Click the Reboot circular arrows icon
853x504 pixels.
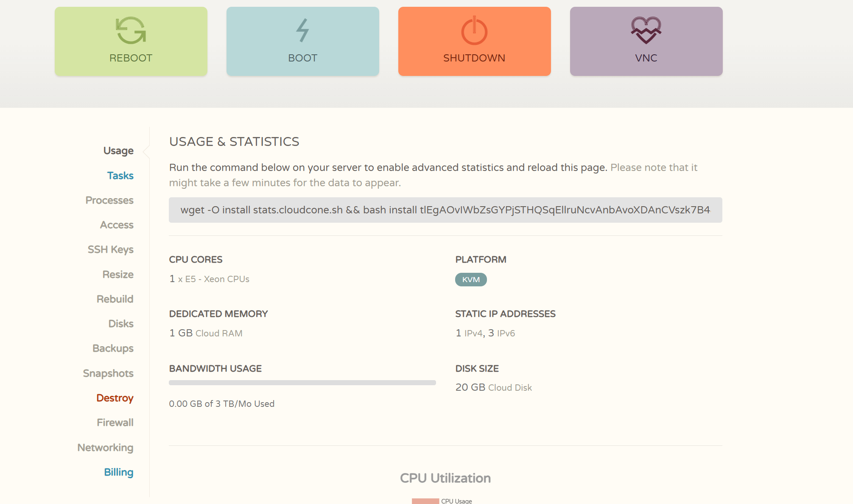[x=131, y=31]
